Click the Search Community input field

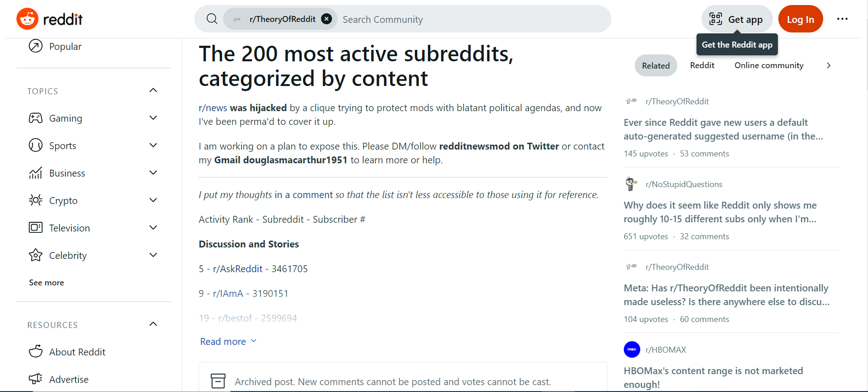[412, 19]
